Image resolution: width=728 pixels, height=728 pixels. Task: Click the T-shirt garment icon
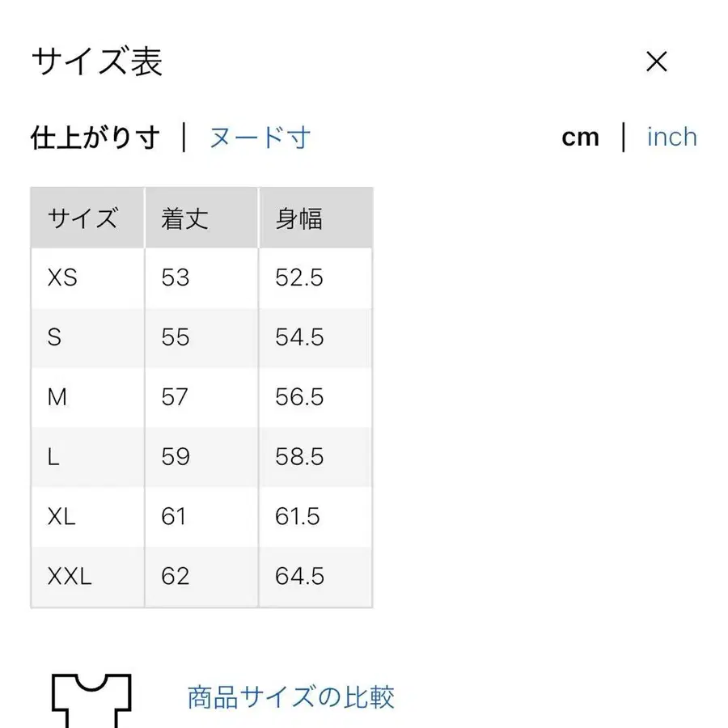click(91, 697)
